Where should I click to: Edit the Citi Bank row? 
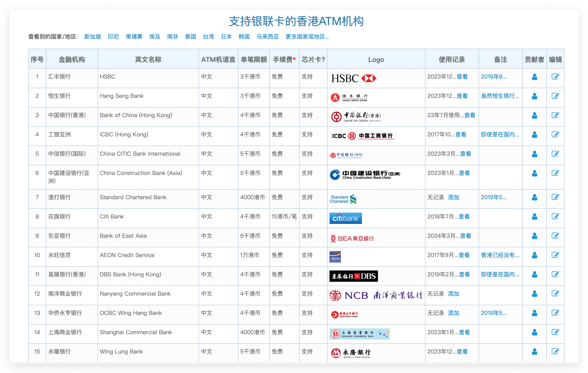[555, 216]
